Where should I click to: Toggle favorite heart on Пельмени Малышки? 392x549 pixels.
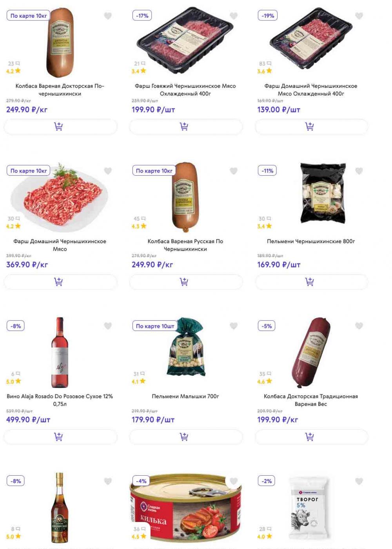234,326
